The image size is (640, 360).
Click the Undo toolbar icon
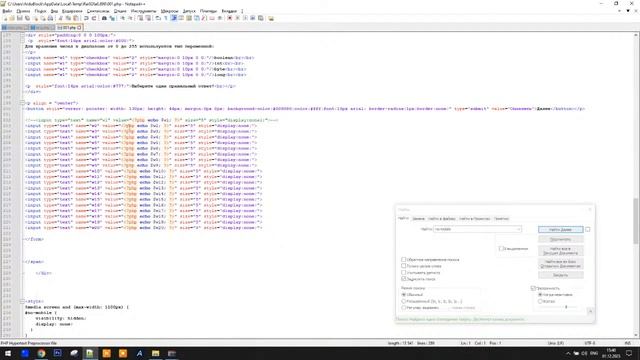point(86,18)
